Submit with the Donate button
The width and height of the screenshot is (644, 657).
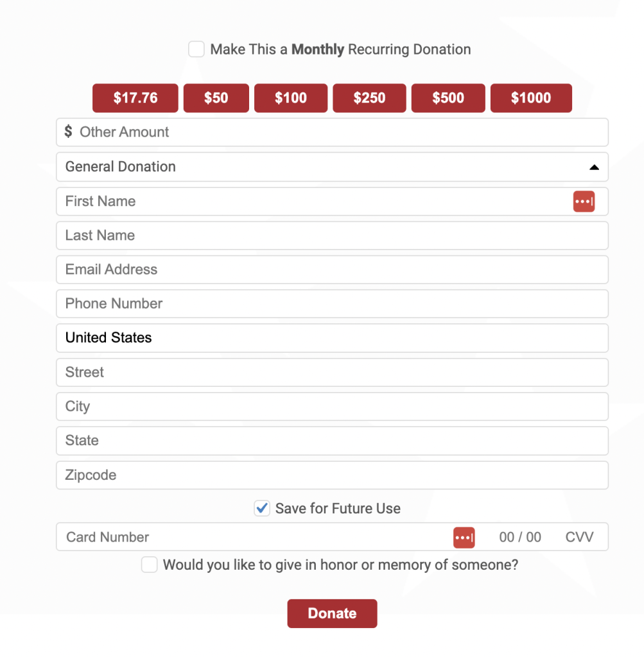click(332, 613)
